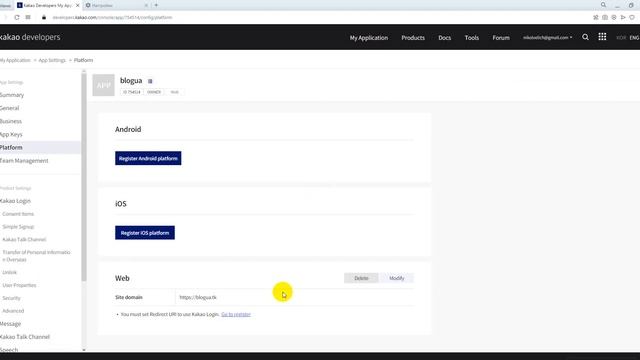This screenshot has width=640, height=360.
Task: Click the sidebar scrollbar down arrow
Action: [84, 350]
